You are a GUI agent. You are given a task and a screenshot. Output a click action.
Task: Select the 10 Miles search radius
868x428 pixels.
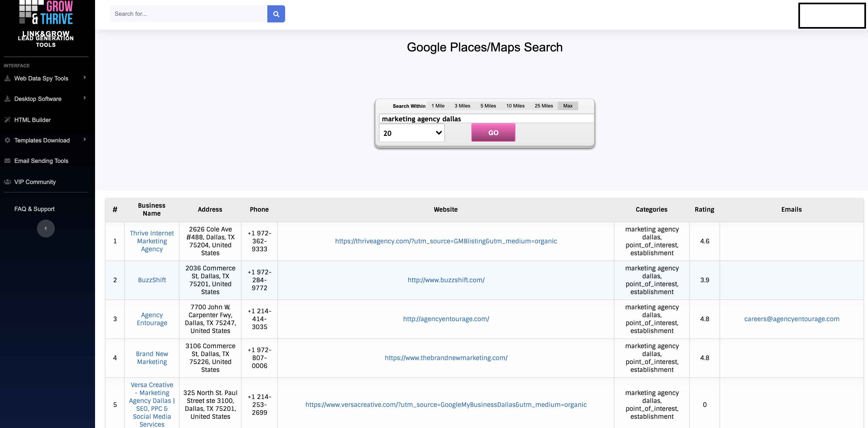(515, 106)
